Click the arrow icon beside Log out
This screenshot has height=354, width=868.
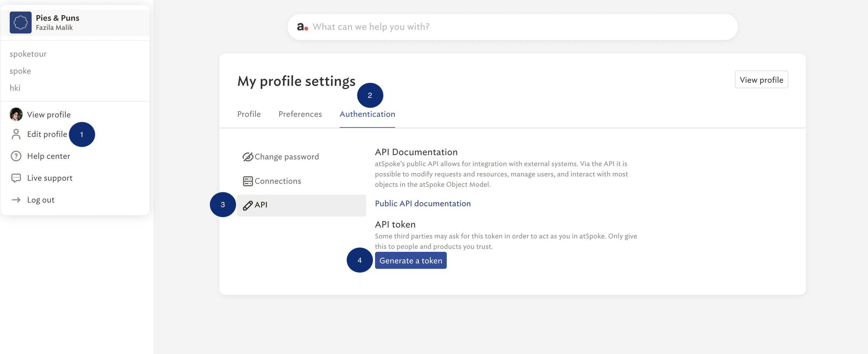(x=16, y=200)
